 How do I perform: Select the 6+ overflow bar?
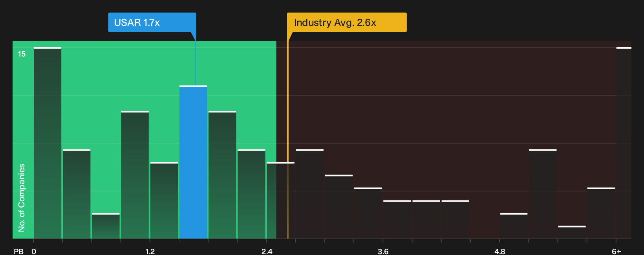click(624, 143)
